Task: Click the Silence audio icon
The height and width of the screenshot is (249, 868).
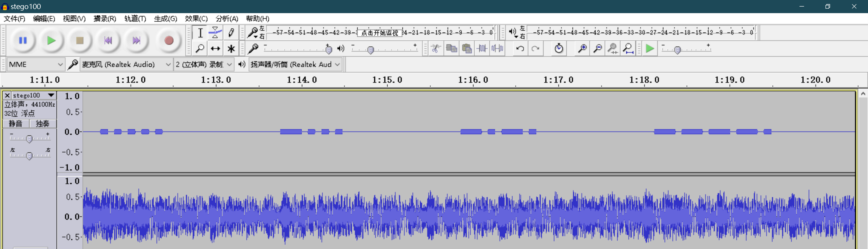Action: coord(497,49)
